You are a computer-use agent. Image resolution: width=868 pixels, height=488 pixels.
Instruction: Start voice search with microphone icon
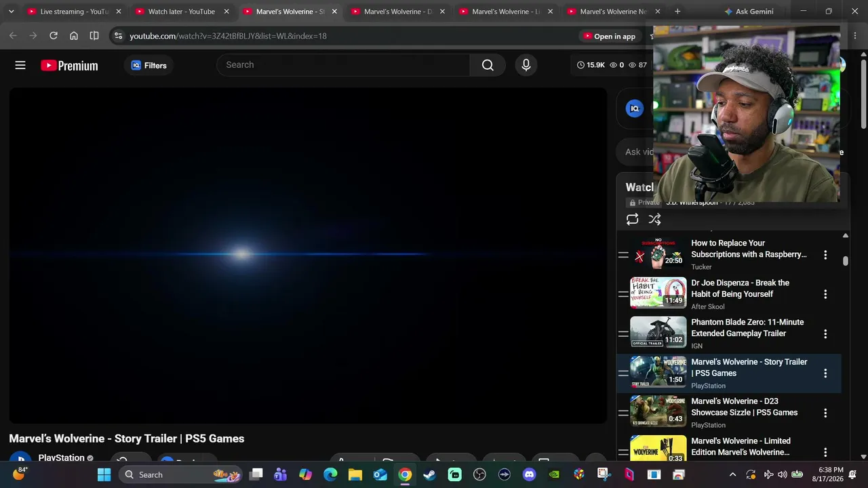pos(526,65)
